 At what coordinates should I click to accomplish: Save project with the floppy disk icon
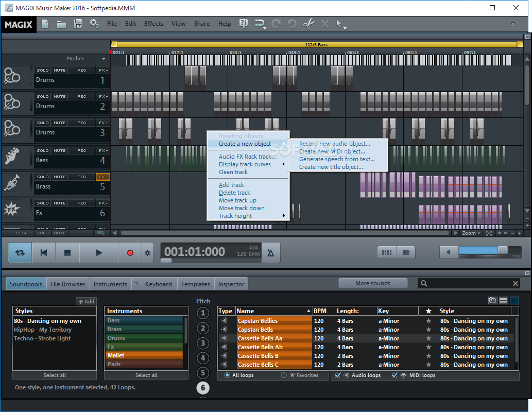78,24
